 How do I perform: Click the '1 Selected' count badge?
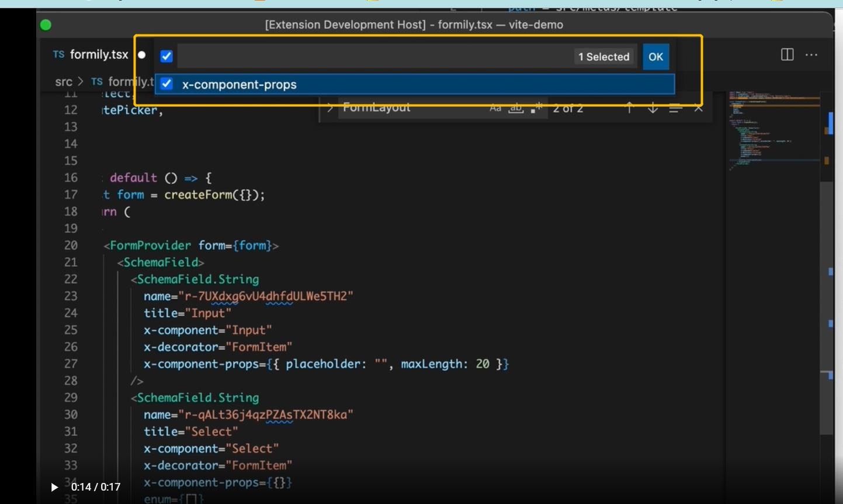pos(603,57)
